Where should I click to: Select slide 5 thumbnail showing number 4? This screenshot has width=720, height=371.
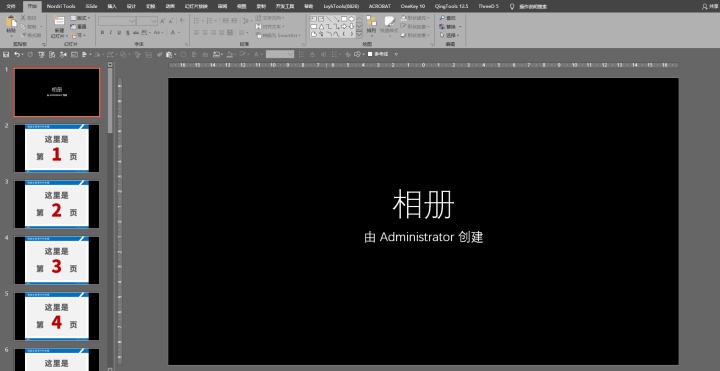point(56,316)
